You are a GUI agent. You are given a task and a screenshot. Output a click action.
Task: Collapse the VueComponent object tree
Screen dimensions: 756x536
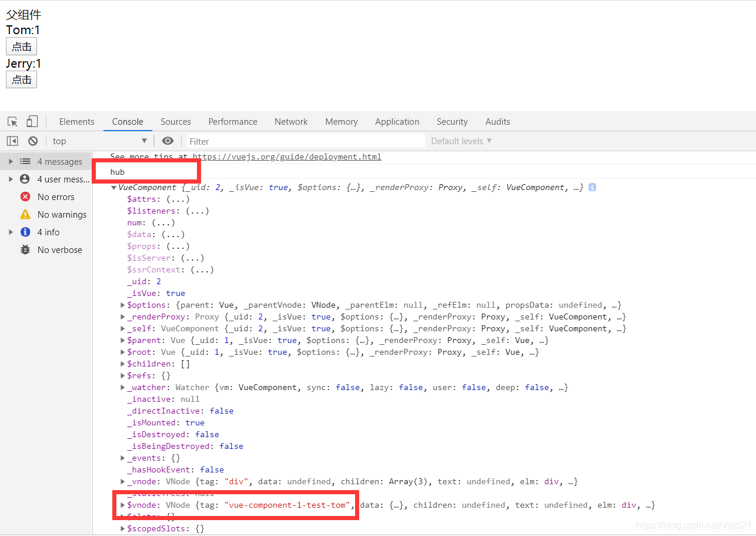(114, 187)
